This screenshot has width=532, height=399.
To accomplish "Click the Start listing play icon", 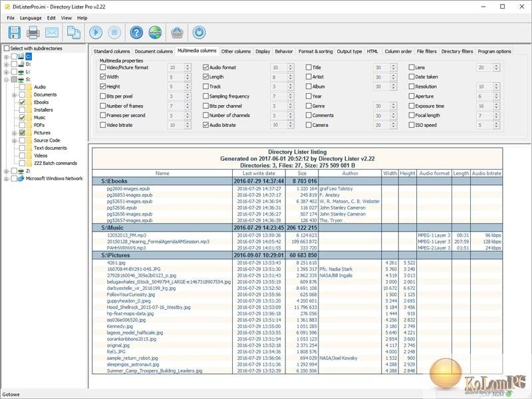I will coord(96,33).
